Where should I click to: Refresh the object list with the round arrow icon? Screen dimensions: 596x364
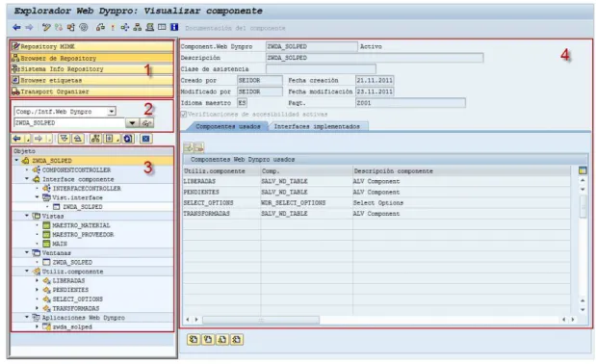point(128,139)
